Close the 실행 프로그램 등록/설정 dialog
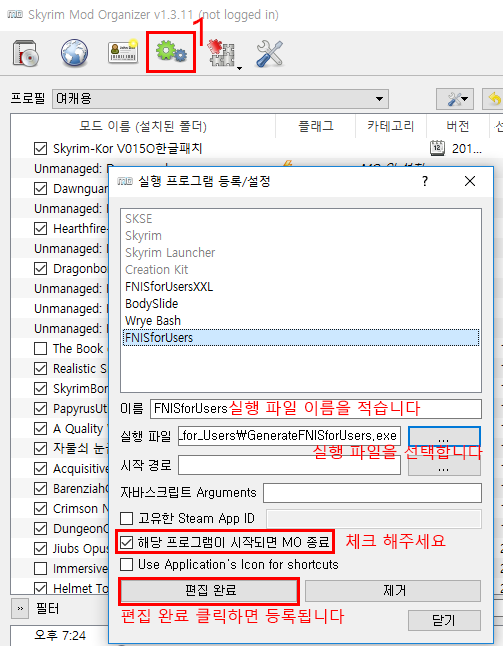Screen dimensions: 503x646 coord(470,181)
